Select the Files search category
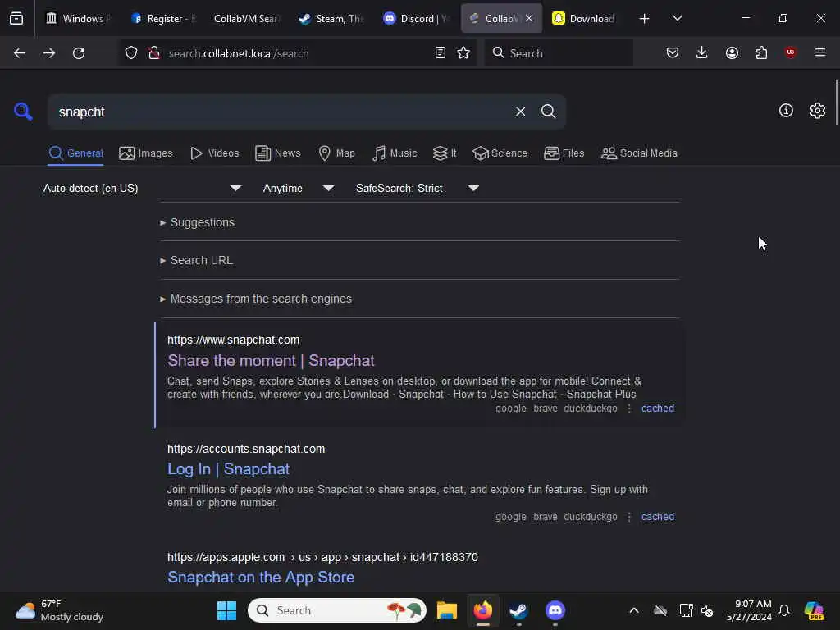Screen dimensions: 840x630 click(564, 153)
